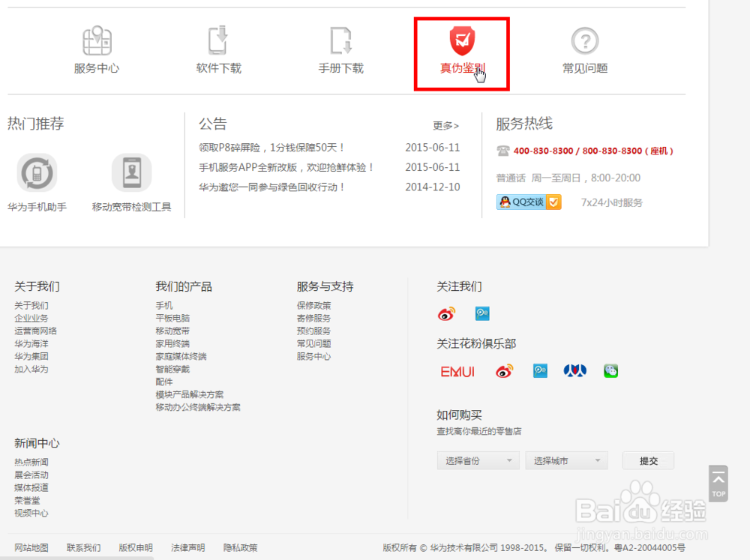This screenshot has height=560, width=750.
Task: Open 热点新闻 link
Action: tap(31, 462)
